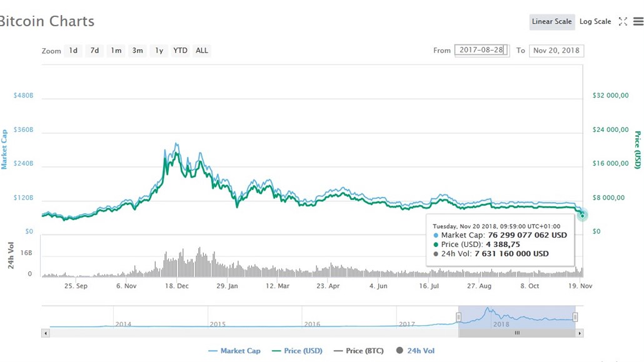The width and height of the screenshot is (644, 362).
Task: Open fullscreen chart view icon
Action: [623, 22]
